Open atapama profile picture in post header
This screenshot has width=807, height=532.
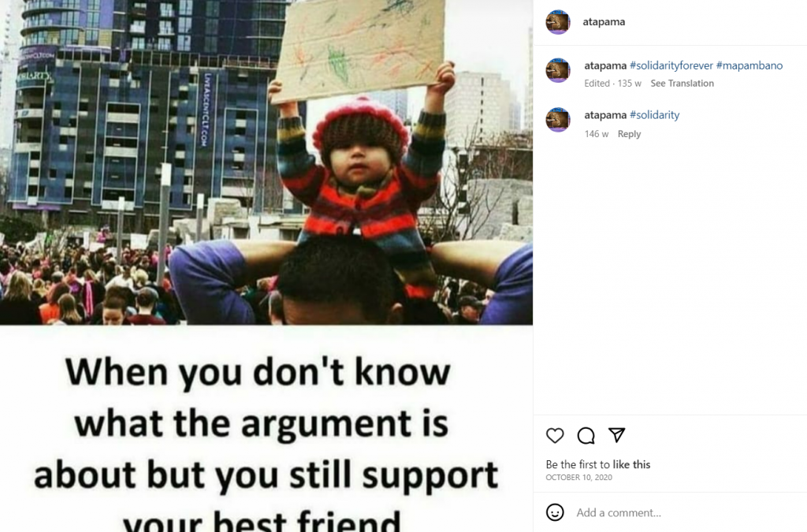click(558, 22)
